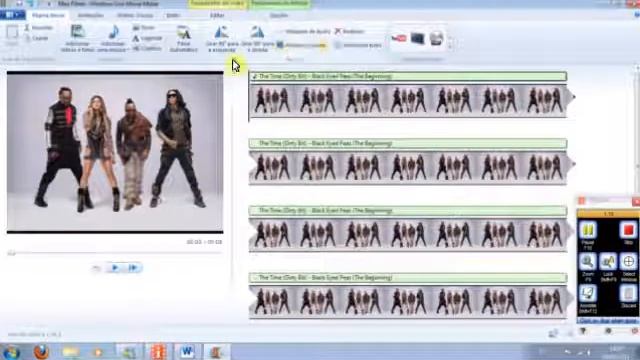Image resolution: width=640 pixels, height=360 pixels.
Task: Click the Colar paste icon
Action: click(x=12, y=34)
